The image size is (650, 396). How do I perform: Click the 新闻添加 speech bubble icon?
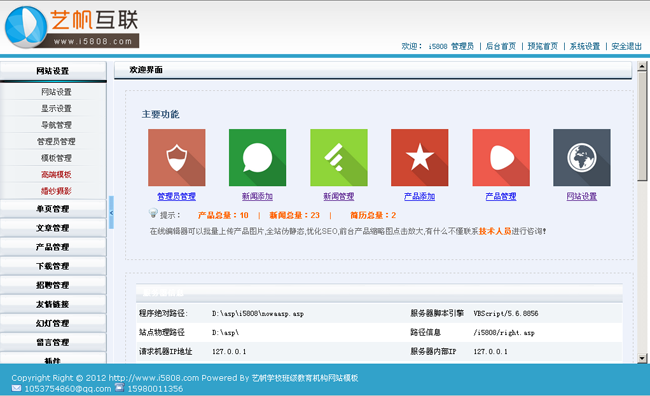[x=257, y=158]
